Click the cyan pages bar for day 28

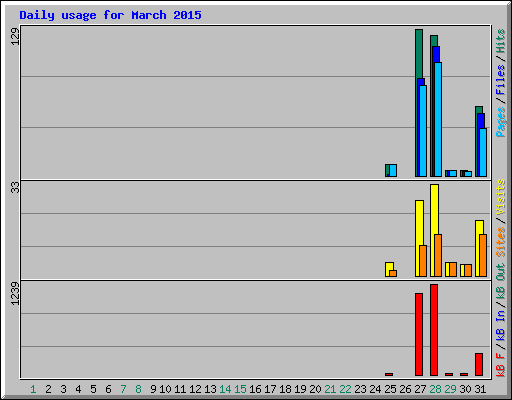coord(438,119)
